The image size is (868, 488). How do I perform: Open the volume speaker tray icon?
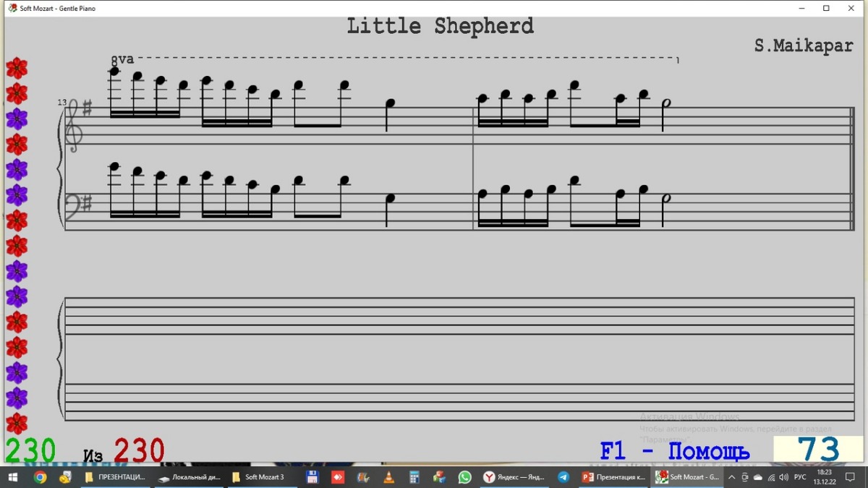(x=783, y=477)
